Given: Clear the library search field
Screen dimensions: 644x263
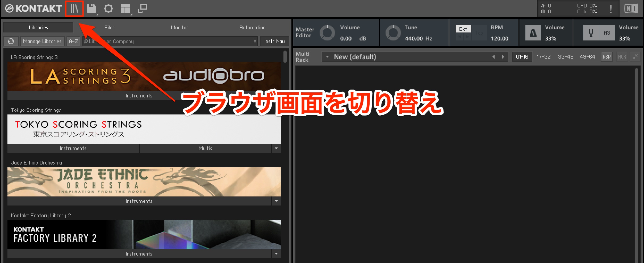Looking at the screenshot, I should (x=255, y=41).
